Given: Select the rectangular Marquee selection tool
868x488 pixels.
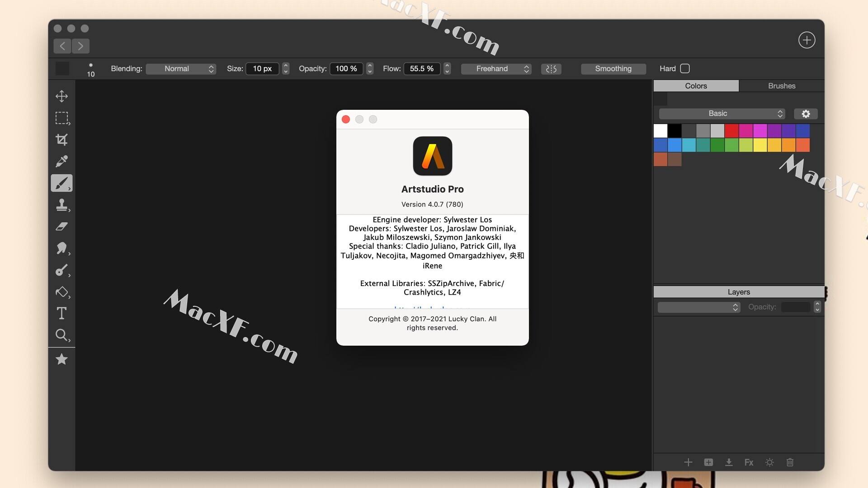Looking at the screenshot, I should click(62, 118).
